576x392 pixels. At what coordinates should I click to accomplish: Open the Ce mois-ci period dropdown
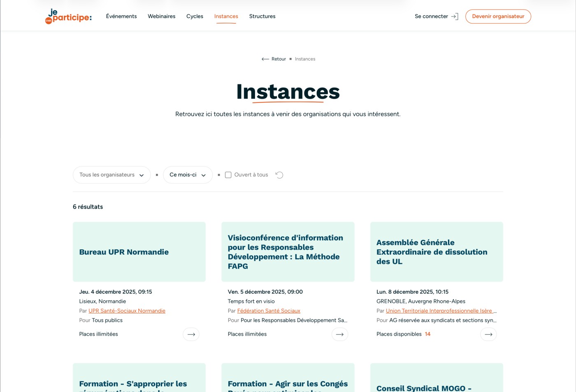pyautogui.click(x=188, y=175)
